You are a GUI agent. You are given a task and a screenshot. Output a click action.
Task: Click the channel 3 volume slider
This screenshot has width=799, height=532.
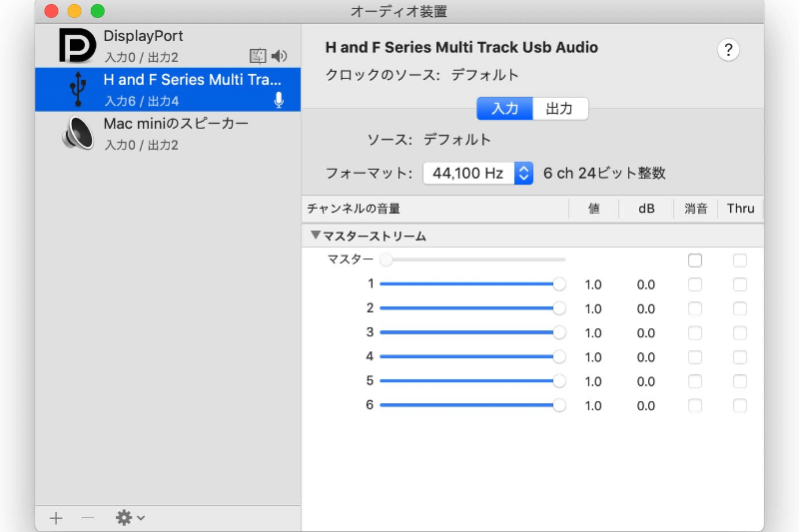click(472, 332)
